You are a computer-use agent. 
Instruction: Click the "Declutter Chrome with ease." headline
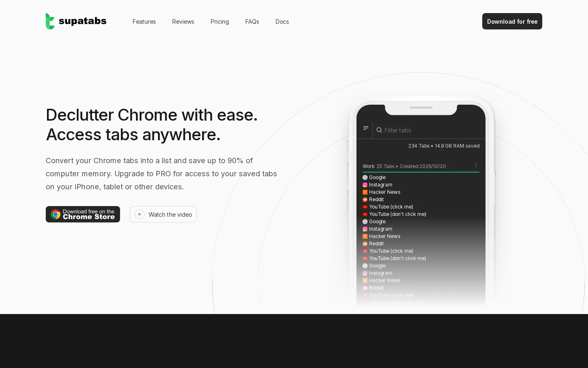(152, 115)
